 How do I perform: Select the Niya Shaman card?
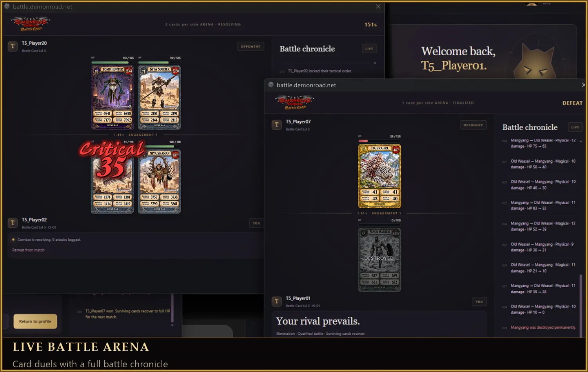coord(160,181)
